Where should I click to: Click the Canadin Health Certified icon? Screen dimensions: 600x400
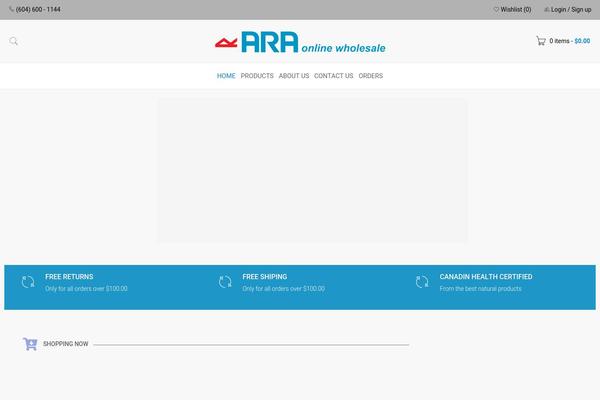pyautogui.click(x=422, y=282)
